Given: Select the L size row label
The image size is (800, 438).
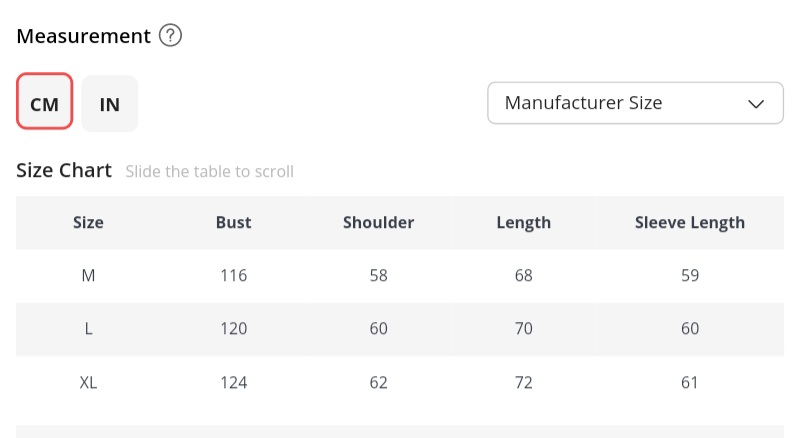Looking at the screenshot, I should [88, 329].
